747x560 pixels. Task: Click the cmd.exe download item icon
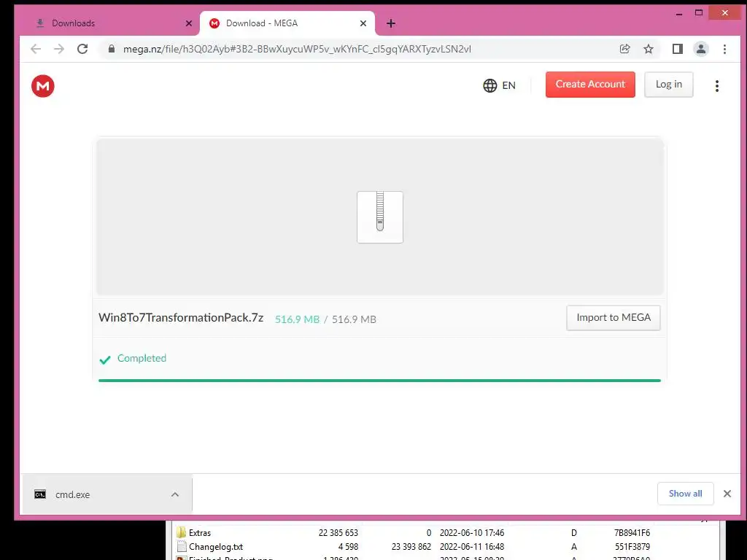[40, 494]
